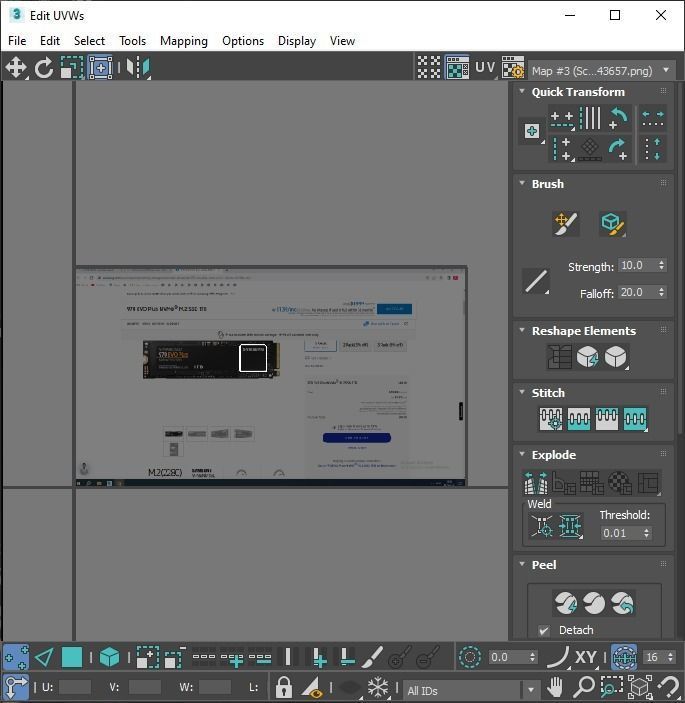Open the Tools menu
The width and height of the screenshot is (685, 703).
[132, 41]
